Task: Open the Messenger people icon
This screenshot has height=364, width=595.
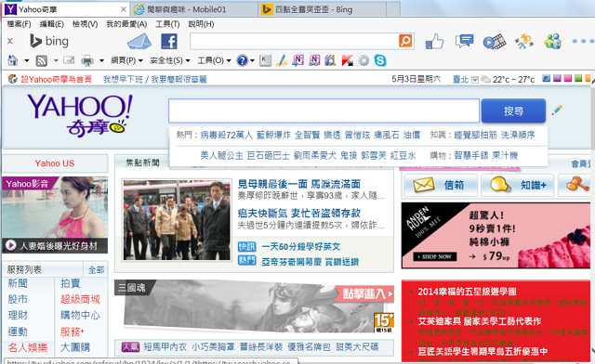Action: click(553, 41)
